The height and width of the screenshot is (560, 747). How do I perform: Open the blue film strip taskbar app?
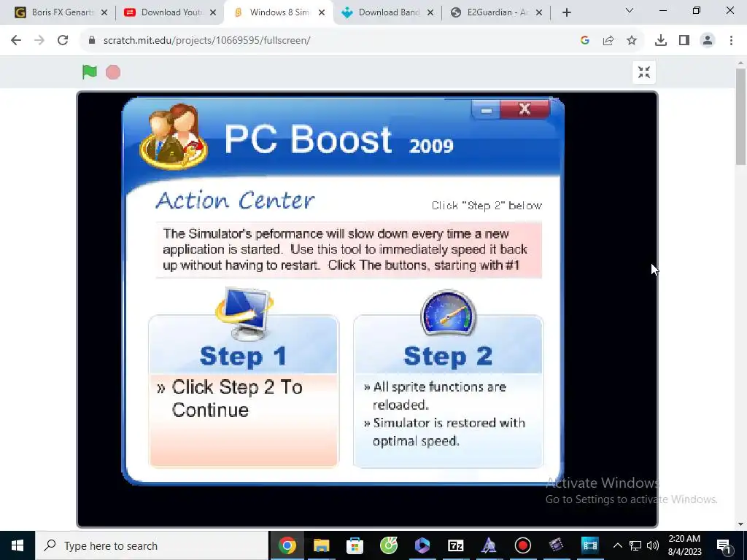(589, 545)
